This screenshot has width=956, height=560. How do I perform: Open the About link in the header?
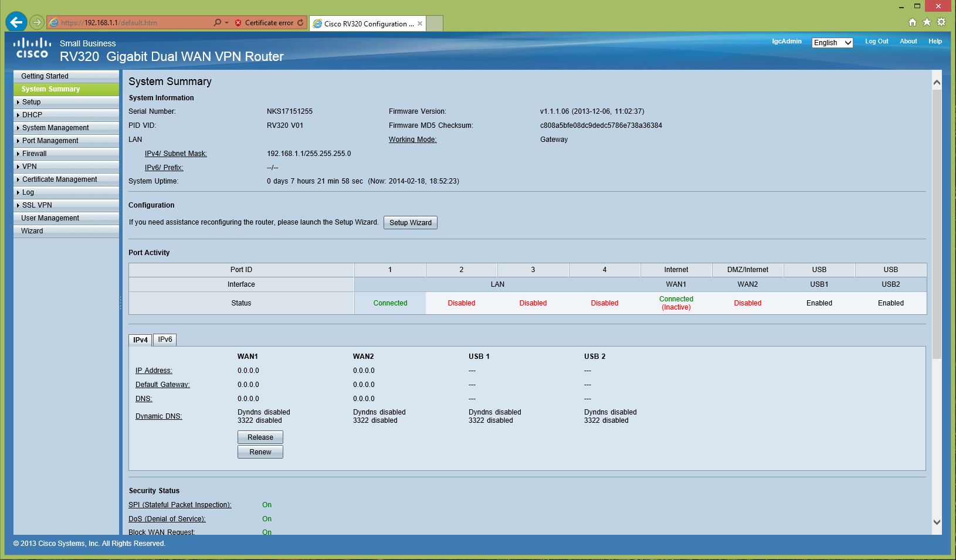pos(908,42)
